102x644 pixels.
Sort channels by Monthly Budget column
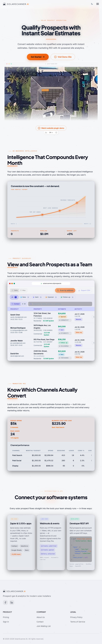(33, 450)
